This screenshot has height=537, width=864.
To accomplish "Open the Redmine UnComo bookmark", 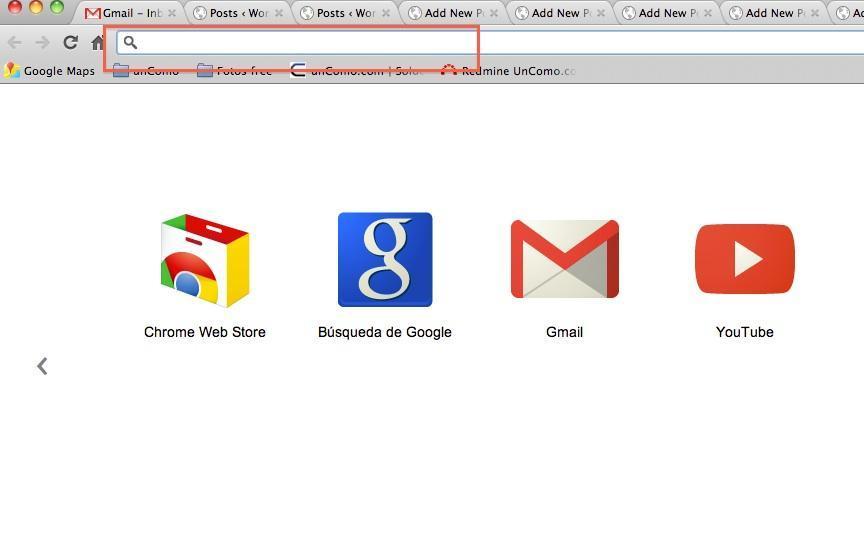I will point(510,71).
